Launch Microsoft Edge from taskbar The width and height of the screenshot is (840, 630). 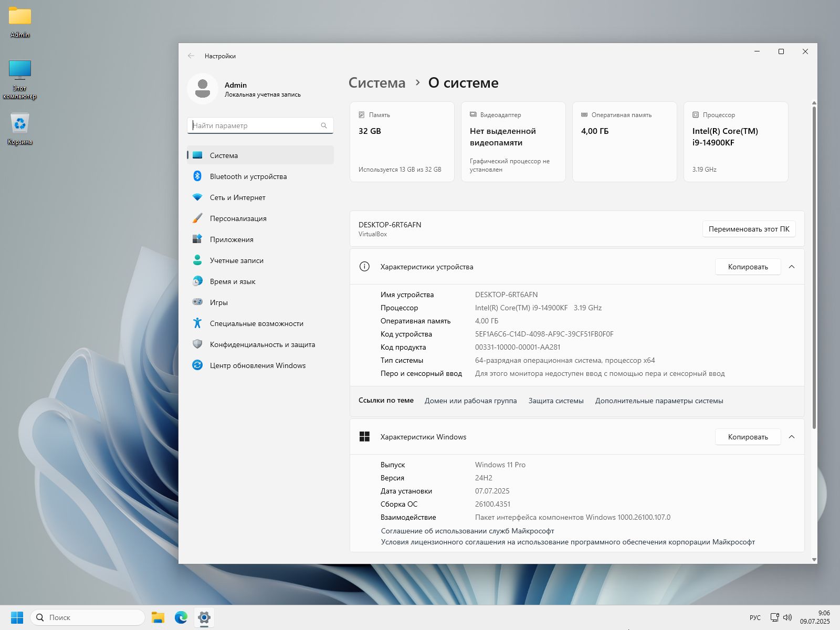[181, 617]
